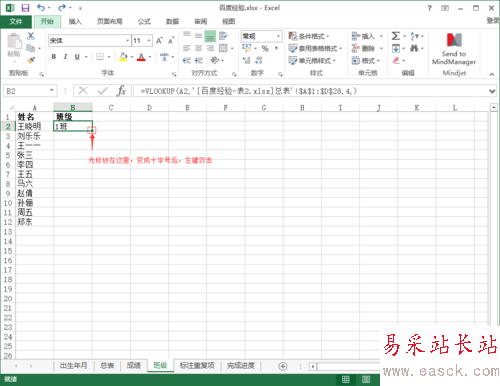Open the 总表 sheet tab

(107, 366)
